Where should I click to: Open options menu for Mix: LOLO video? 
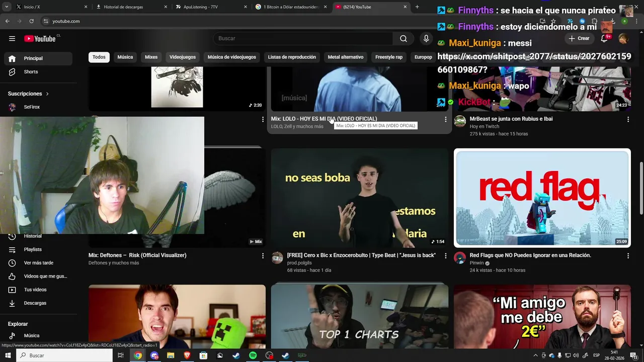[445, 119]
